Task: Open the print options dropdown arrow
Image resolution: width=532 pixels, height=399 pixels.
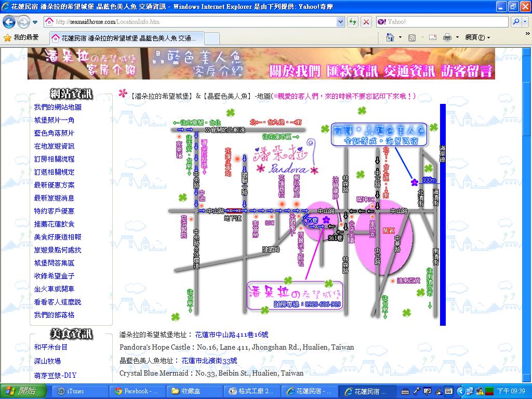Action: pyautogui.click(x=457, y=37)
